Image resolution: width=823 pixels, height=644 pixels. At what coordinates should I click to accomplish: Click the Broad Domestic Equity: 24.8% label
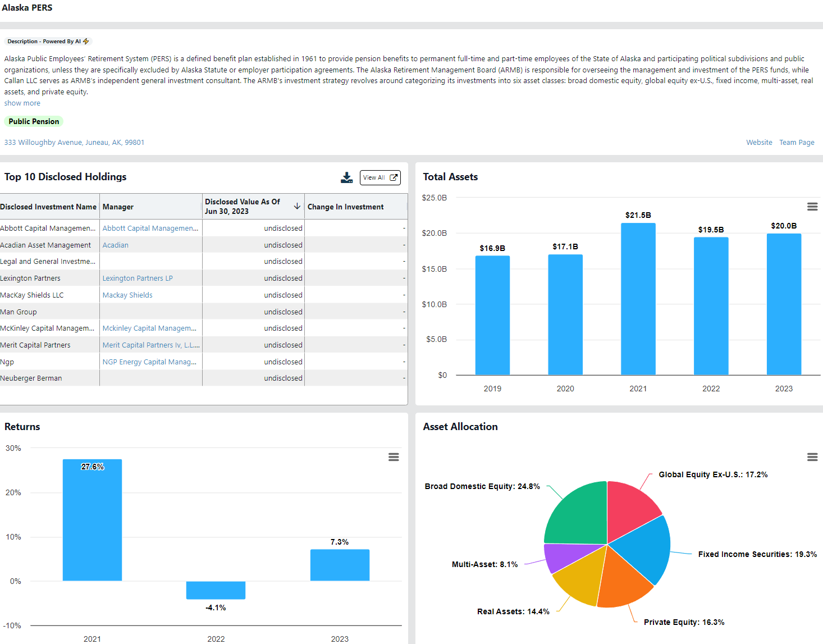482,486
